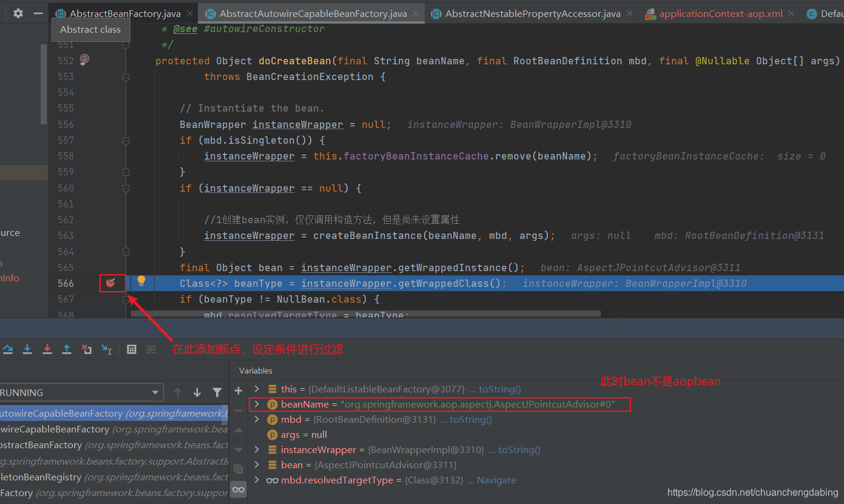844x504 pixels.
Task: Add a new watch with the plus icon
Action: (238, 391)
